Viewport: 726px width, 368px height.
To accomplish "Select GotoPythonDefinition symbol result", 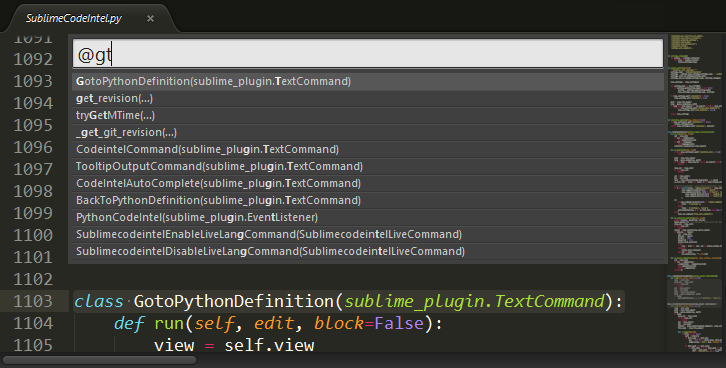I will click(368, 81).
